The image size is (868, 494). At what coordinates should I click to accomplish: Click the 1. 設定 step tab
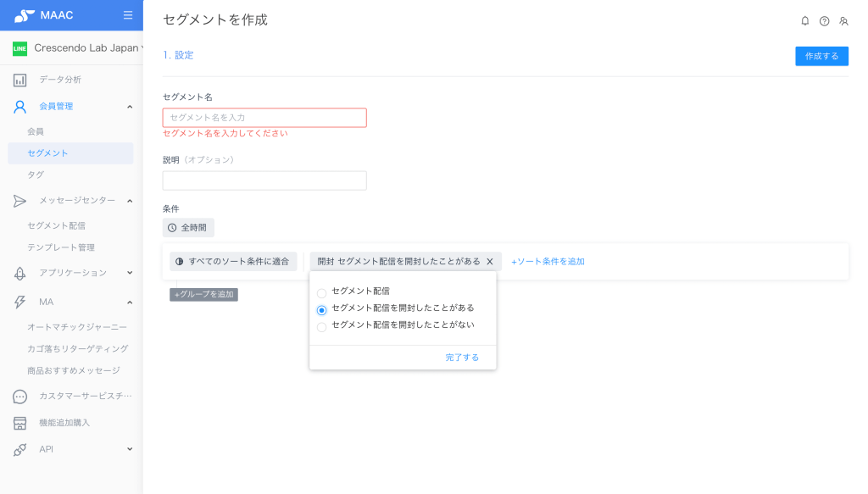pyautogui.click(x=178, y=55)
